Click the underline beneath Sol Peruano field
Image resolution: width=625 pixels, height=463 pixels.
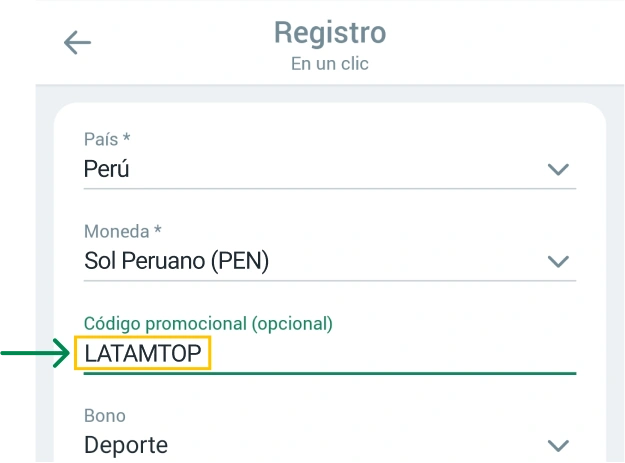pos(330,280)
